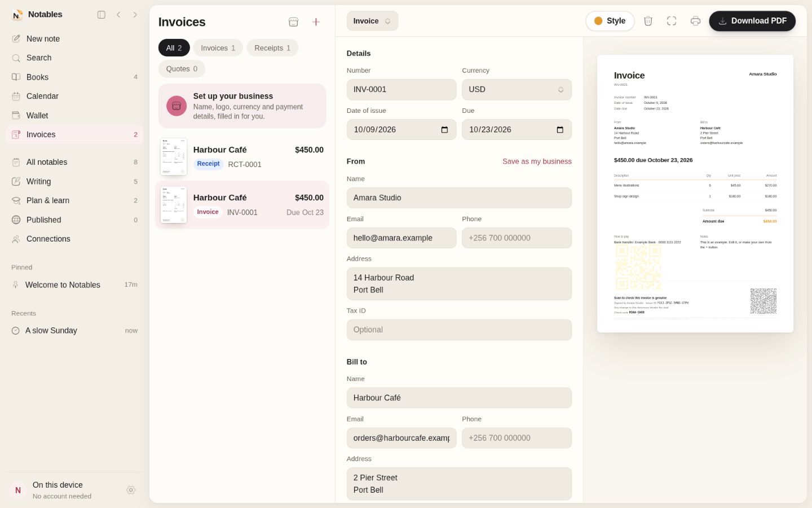Screen dimensions: 812x508
Task: Open Plan & learn category
Action: [74, 201]
